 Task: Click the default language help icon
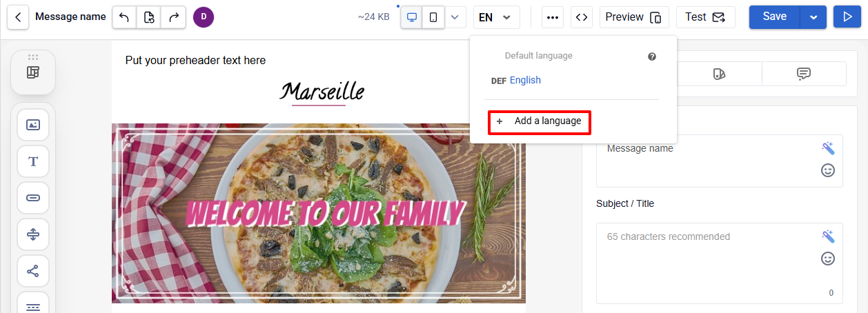point(652,57)
